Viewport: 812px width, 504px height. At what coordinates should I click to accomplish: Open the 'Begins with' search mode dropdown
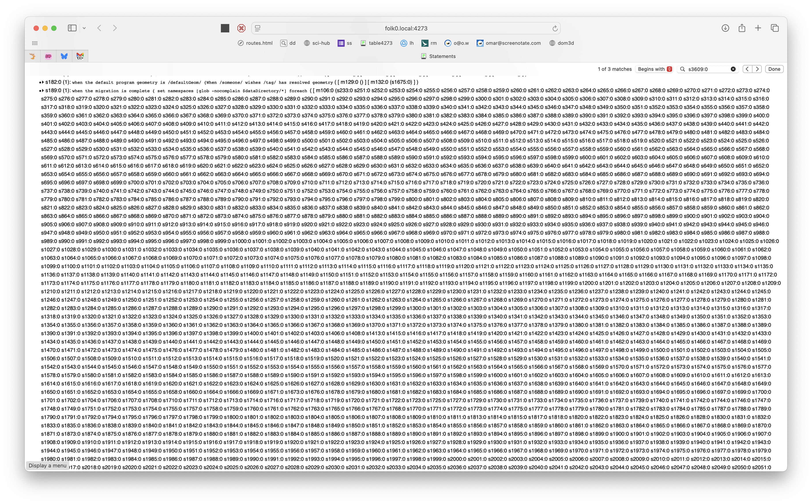(x=654, y=69)
